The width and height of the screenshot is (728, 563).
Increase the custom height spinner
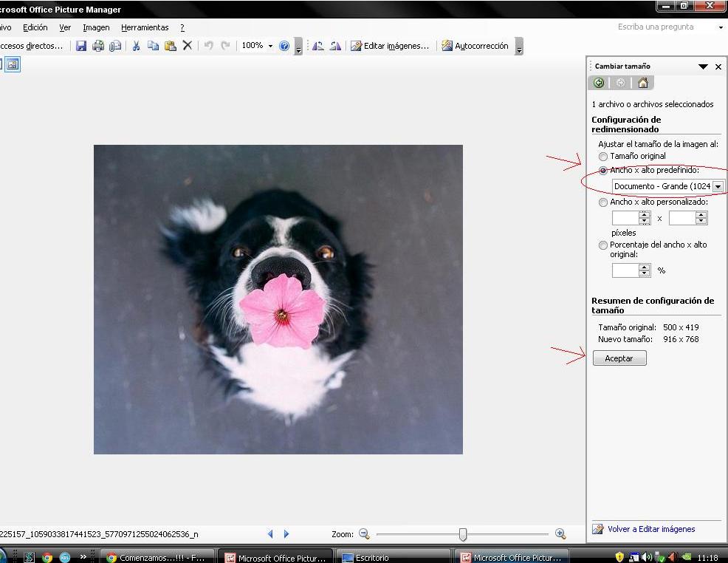pyautogui.click(x=701, y=214)
